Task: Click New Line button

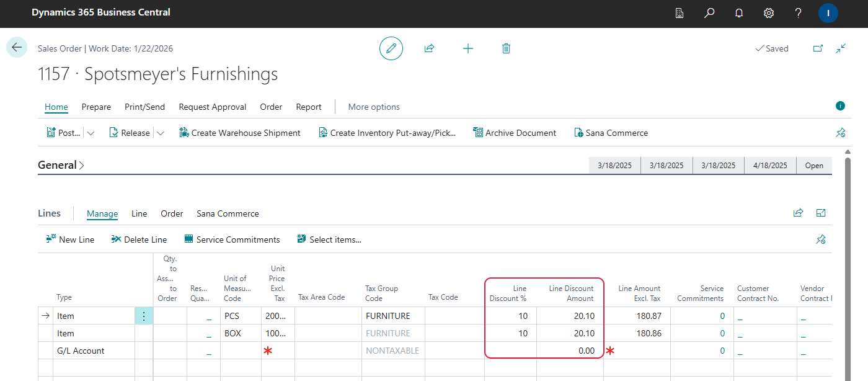Action: coord(70,240)
